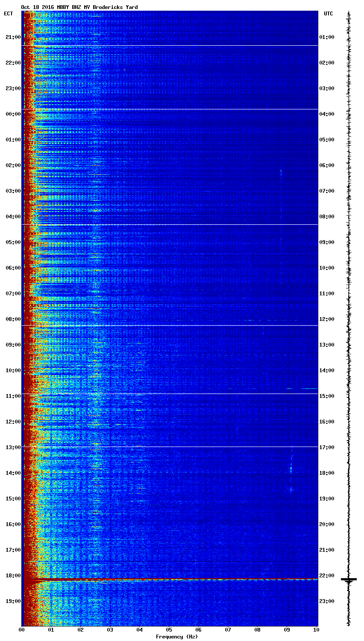Click the '08' frequency axis tick label
Viewport: 364px width, 641px height.
coord(258,630)
